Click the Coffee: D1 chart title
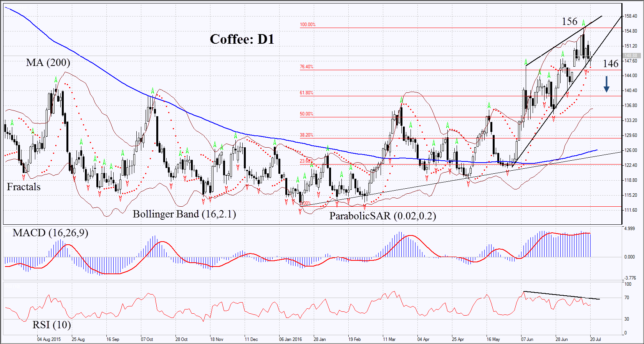 pos(242,39)
